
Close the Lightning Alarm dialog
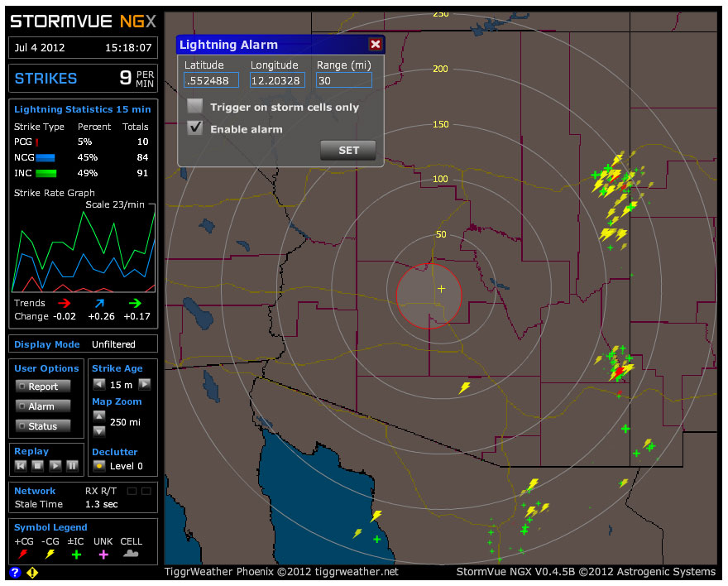pyautogui.click(x=376, y=45)
